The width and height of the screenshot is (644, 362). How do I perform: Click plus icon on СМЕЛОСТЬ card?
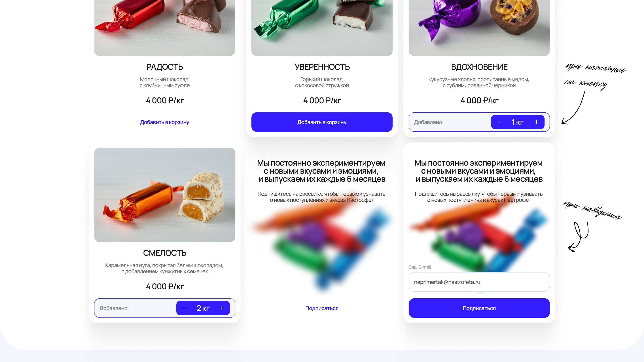click(x=222, y=308)
